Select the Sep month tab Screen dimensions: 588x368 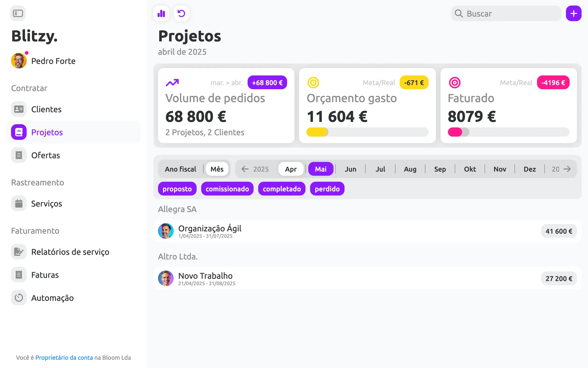[x=440, y=169]
